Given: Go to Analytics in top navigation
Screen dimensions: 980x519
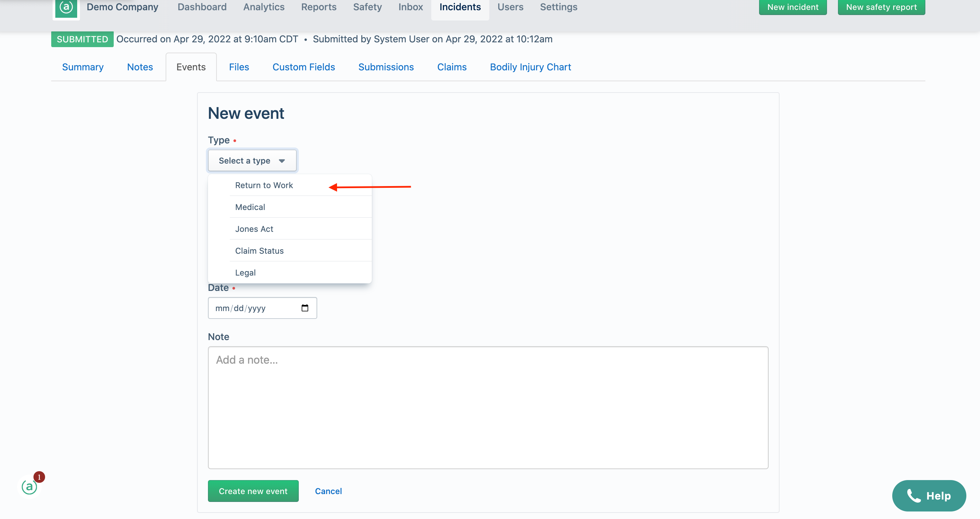Looking at the screenshot, I should 264,7.
